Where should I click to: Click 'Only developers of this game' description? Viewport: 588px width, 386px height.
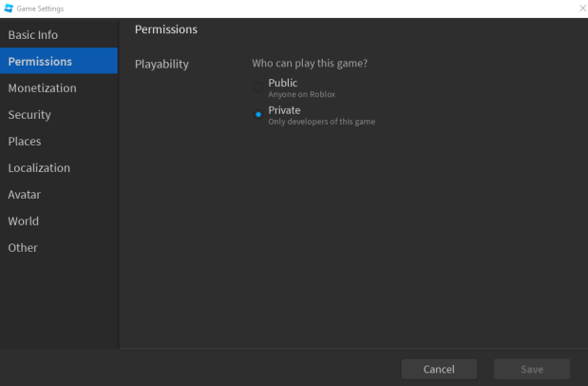(321, 122)
